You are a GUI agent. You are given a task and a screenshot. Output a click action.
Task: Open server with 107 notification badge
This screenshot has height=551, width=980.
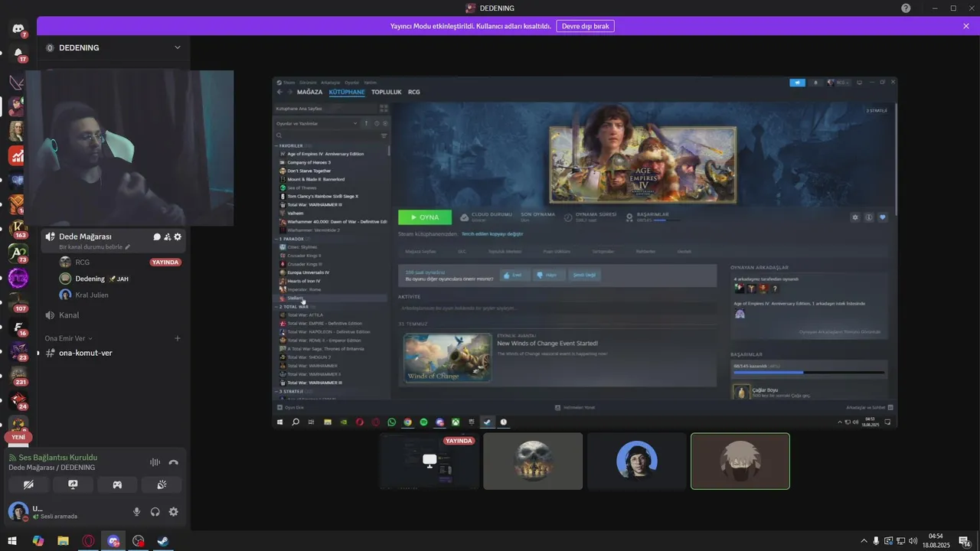18,302
